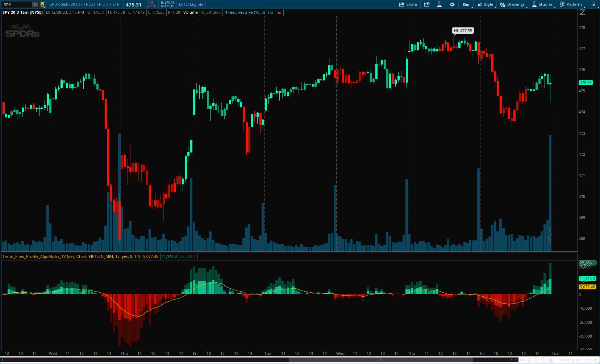Viewport: 600px width, 364px height.
Task: Click the D: 12/29/23, 3:45 PM date readout
Action: pyautogui.click(x=65, y=12)
